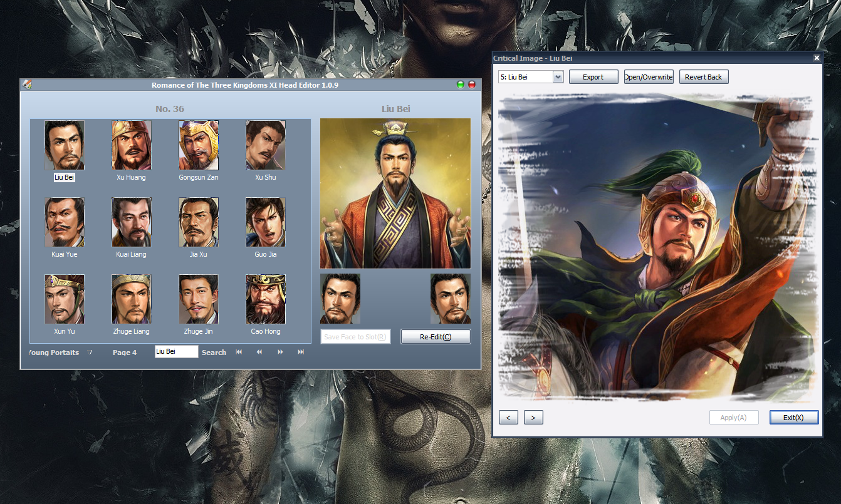The image size is (841, 504).
Task: Click the Save Face to Slot(R) button
Action: pos(355,337)
